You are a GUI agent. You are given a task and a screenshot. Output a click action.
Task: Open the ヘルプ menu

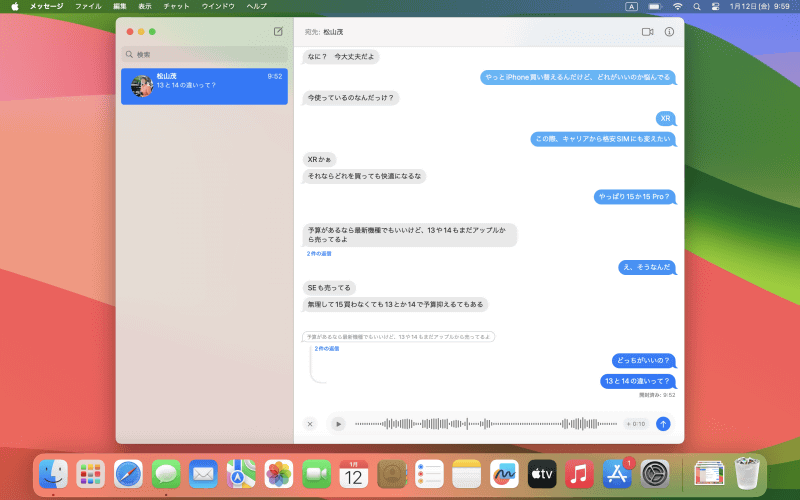[257, 6]
